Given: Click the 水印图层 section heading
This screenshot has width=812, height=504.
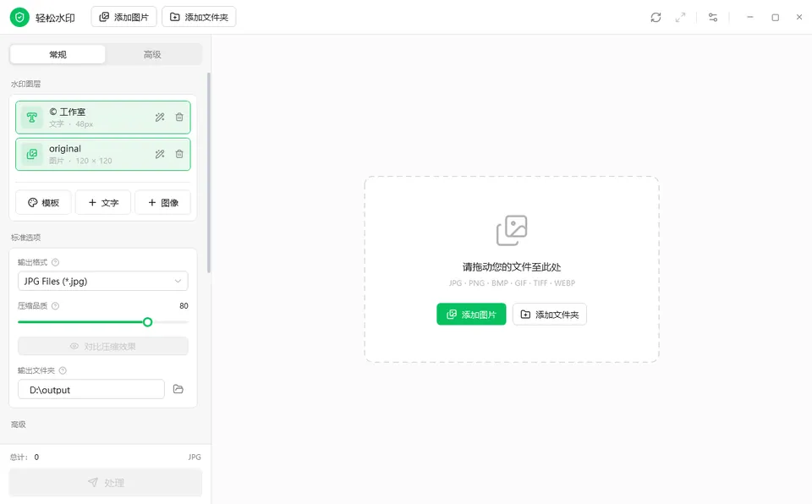Looking at the screenshot, I should coord(26,84).
